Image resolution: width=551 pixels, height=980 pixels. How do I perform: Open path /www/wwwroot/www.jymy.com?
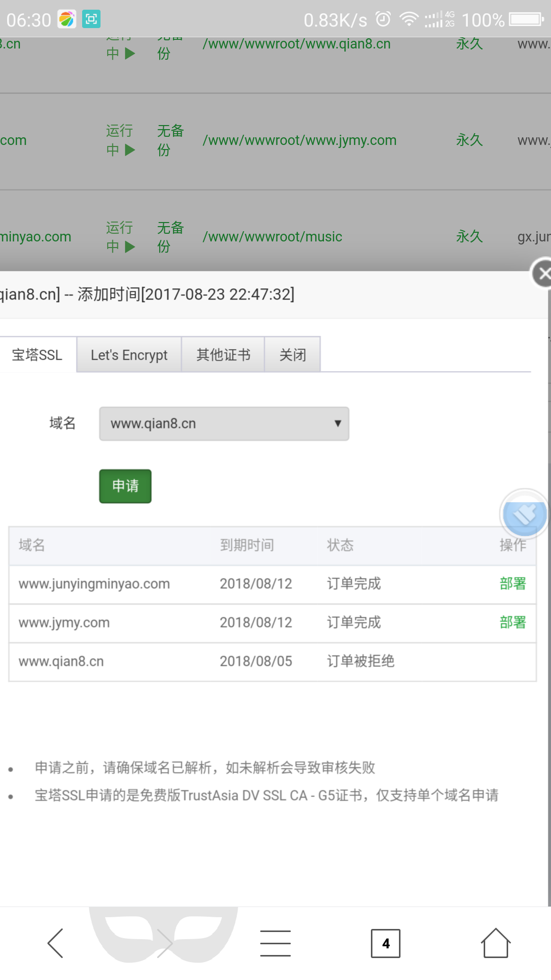coord(299,140)
